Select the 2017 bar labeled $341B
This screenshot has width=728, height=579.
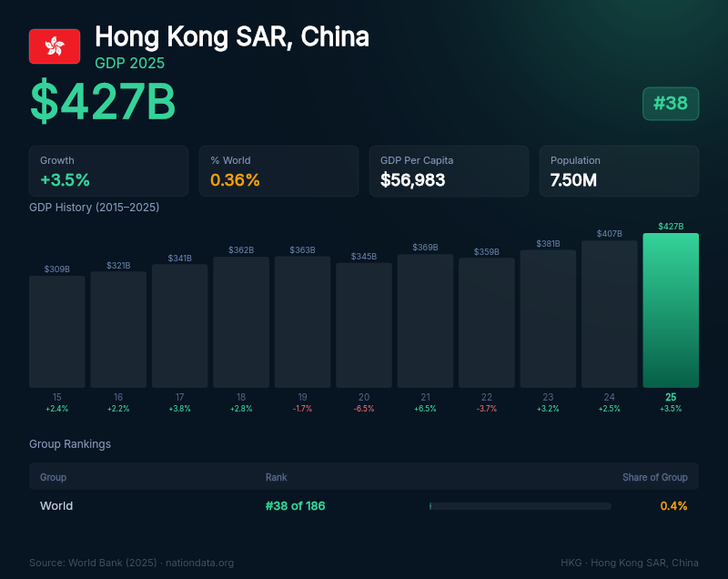coord(179,326)
